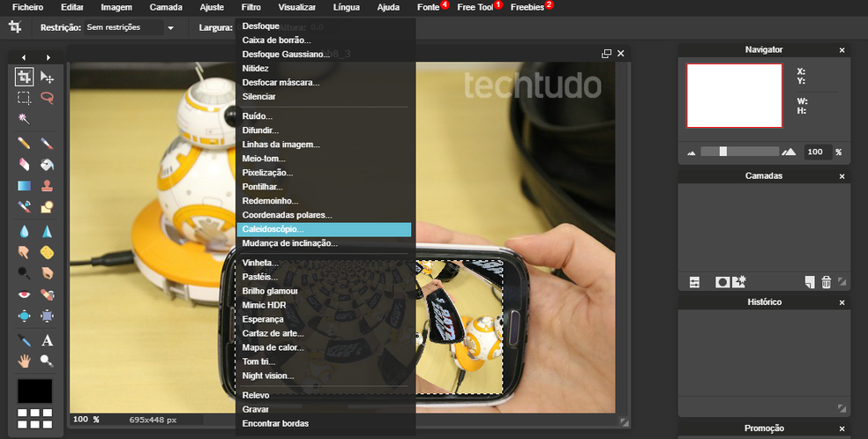Viewport: 868px width, 439px height.
Task: Add layer mask in Camadas panel
Action: (x=722, y=283)
